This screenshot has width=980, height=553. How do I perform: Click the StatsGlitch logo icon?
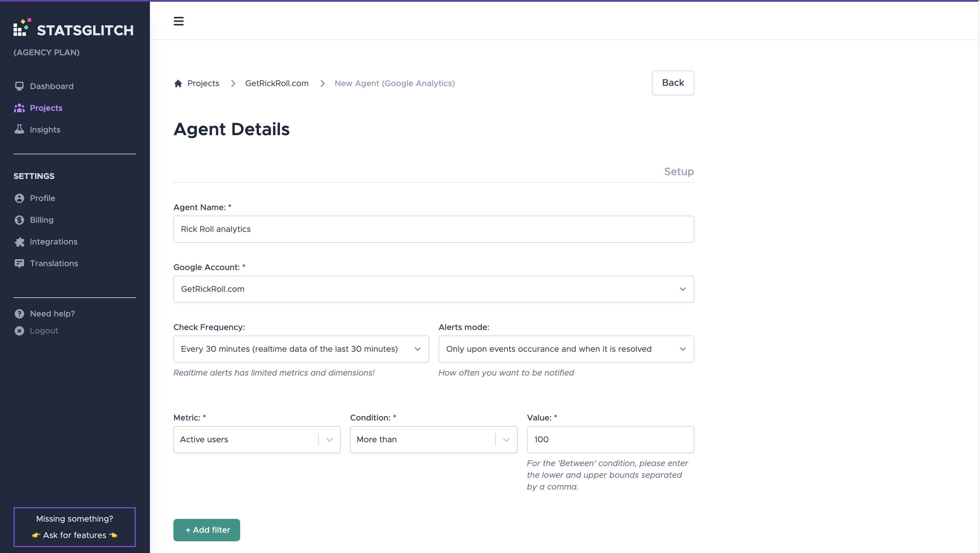coord(22,27)
